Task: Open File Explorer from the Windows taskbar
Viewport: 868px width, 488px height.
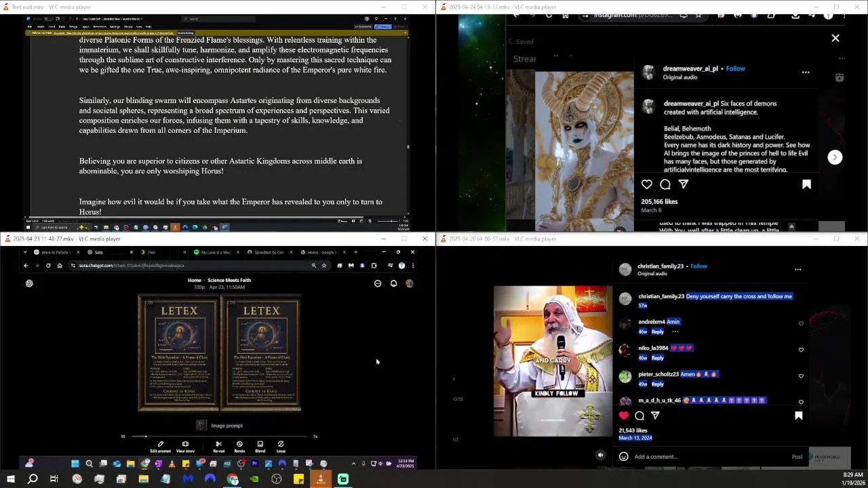Action: [144, 479]
